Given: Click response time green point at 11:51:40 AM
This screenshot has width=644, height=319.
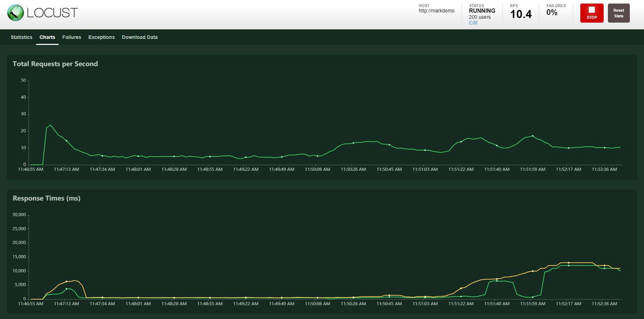Looking at the screenshot, I should pos(497,281).
